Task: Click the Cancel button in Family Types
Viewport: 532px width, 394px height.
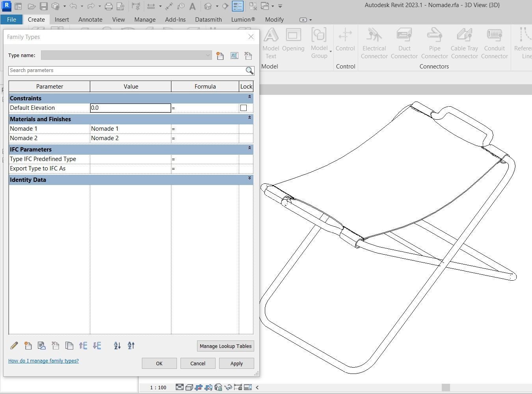Action: coord(198,363)
